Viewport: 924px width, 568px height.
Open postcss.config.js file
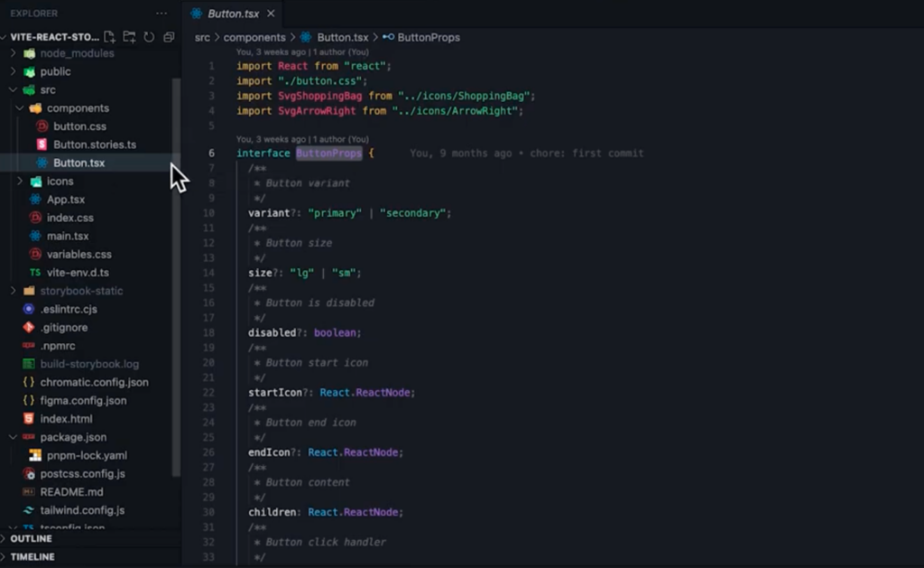[x=82, y=473]
